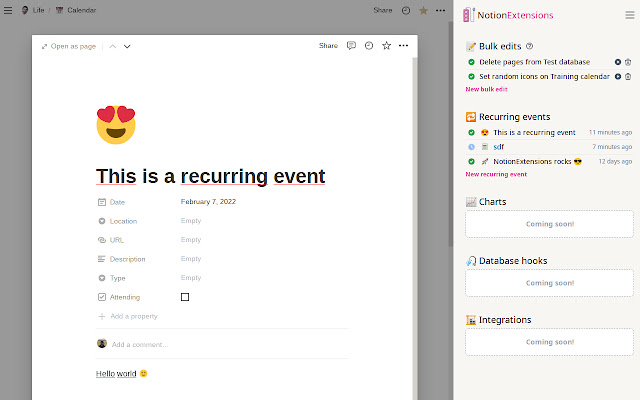The width and height of the screenshot is (640, 400).
Task: Click the Attending property label
Action: (x=124, y=297)
